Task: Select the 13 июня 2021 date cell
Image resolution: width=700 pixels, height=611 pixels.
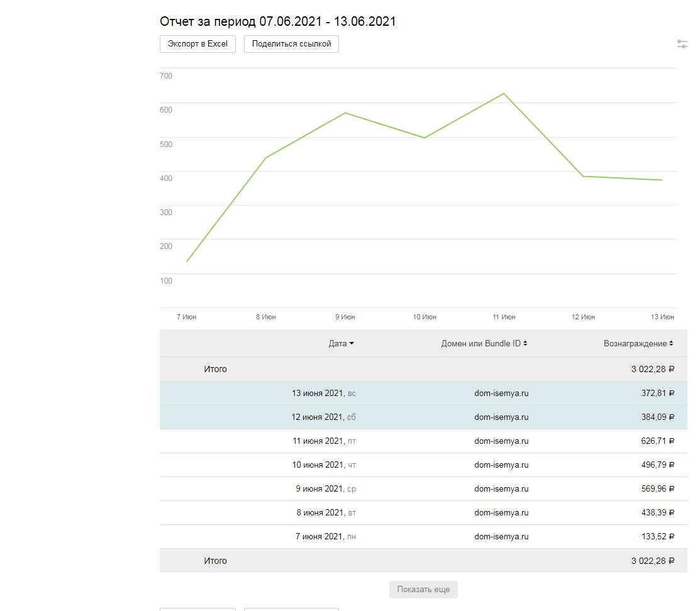Action: point(323,394)
